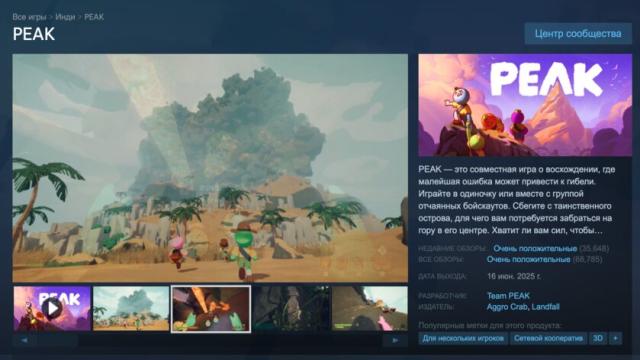Click the left arrow of thumbnail strip

coord(24,340)
